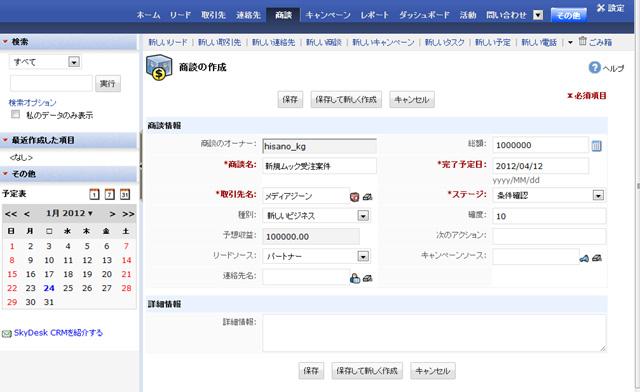
Task: Collapse the その他 sidebar section
Action: (6, 174)
